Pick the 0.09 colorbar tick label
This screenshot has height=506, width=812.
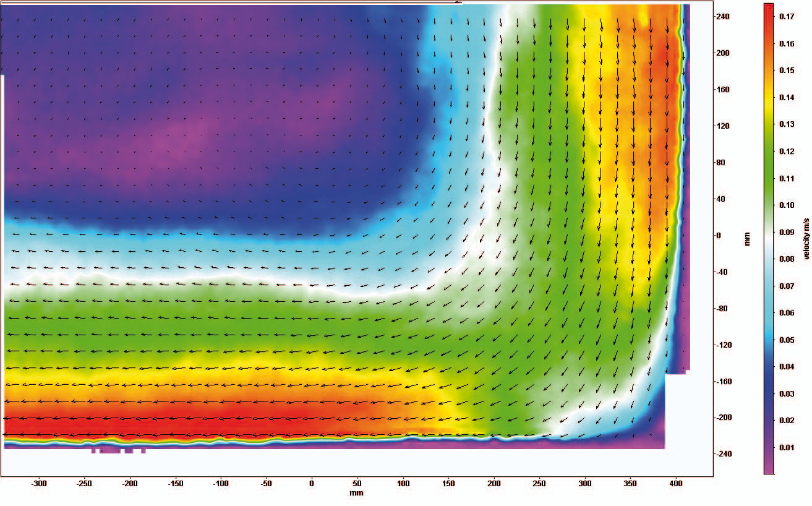coord(785,232)
